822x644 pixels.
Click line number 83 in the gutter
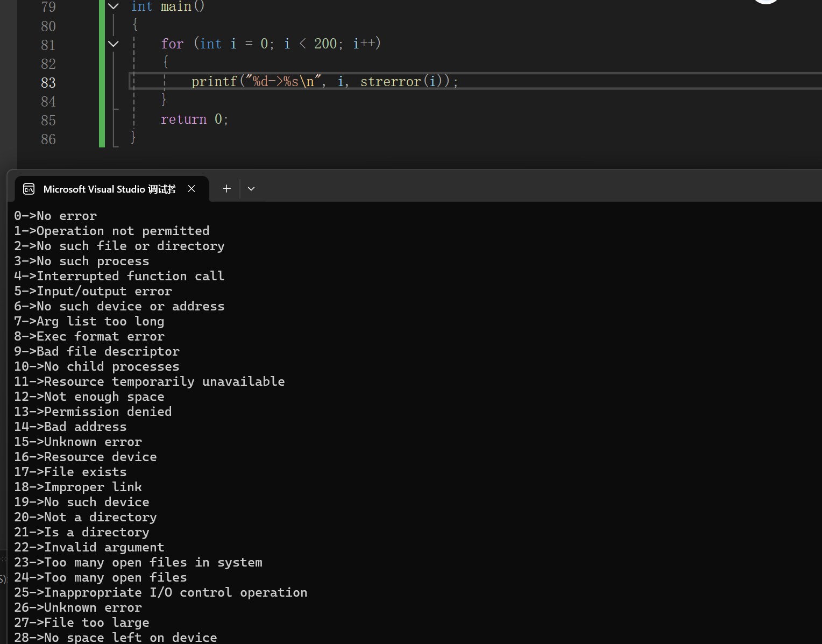pos(48,83)
